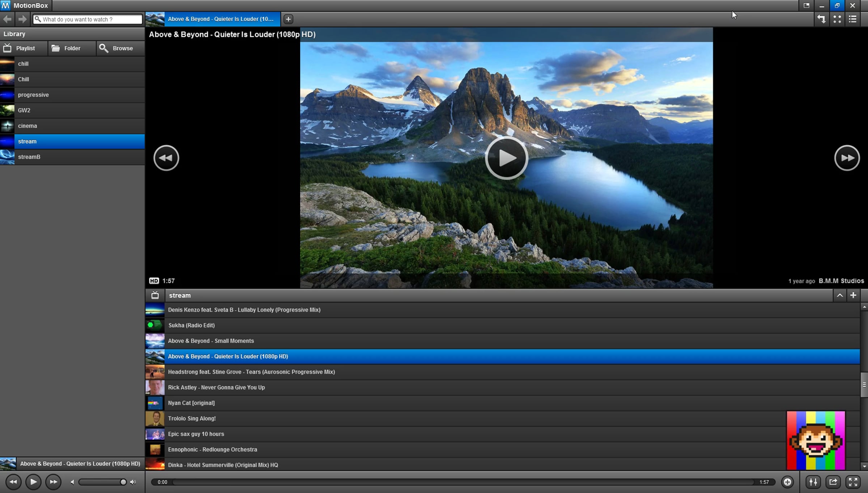Collapse the stream playlist panel with chevron

click(x=840, y=295)
